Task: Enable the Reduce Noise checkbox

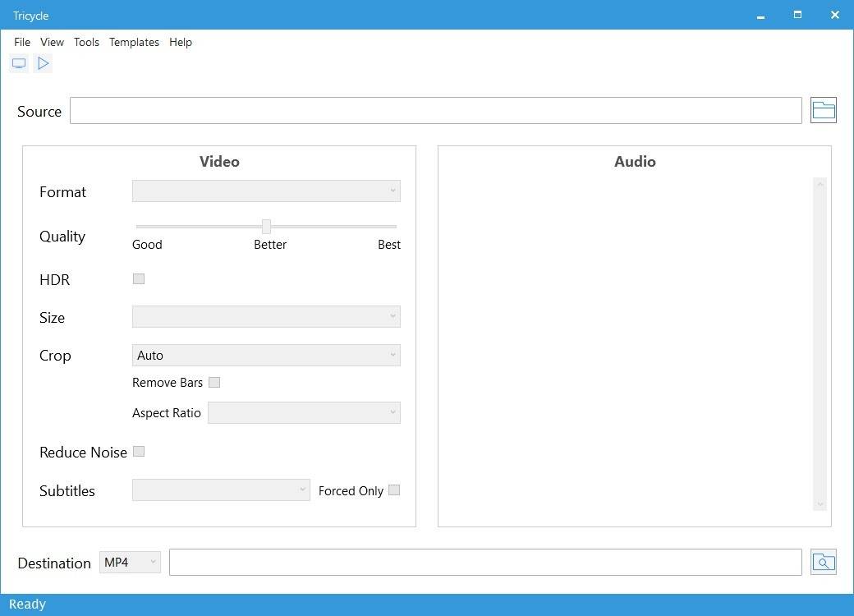Action: 139,452
